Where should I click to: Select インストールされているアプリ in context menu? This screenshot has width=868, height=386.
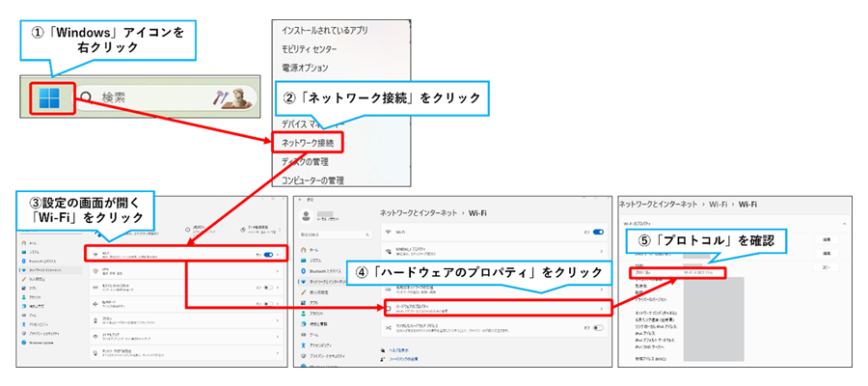(x=324, y=29)
